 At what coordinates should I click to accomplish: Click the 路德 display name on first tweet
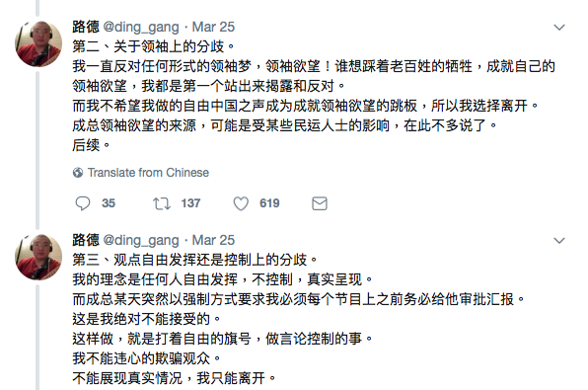tap(86, 27)
